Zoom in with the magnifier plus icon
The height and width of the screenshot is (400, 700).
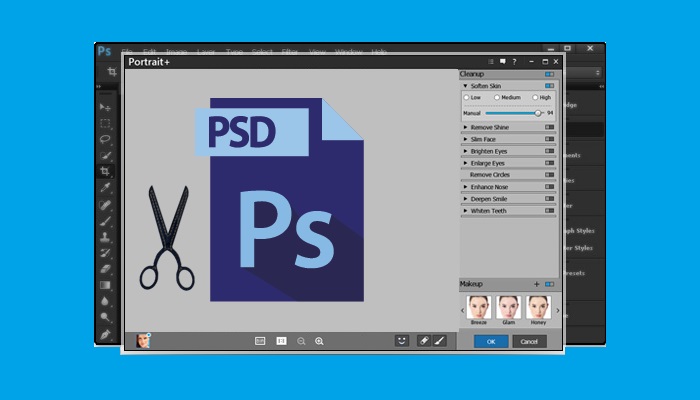coord(319,342)
